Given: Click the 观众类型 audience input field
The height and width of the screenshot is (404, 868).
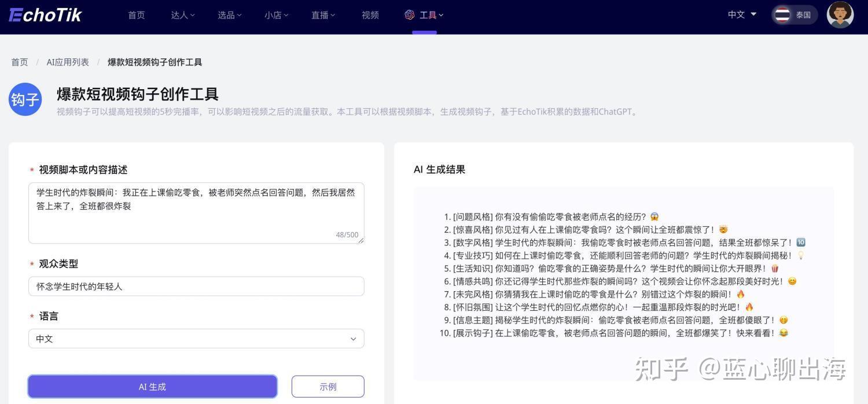Looking at the screenshot, I should click(x=196, y=286).
